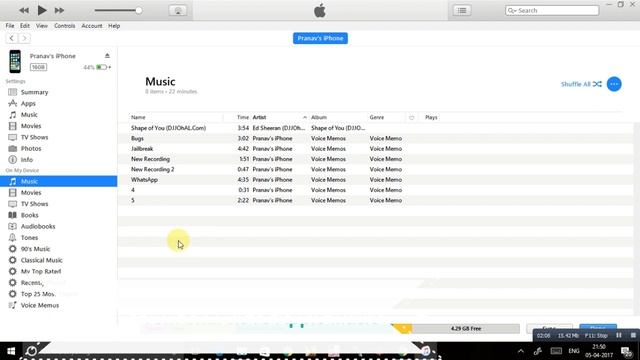The height and width of the screenshot is (360, 640).
Task: Select the New Recording 2 row
Action: (x=376, y=169)
